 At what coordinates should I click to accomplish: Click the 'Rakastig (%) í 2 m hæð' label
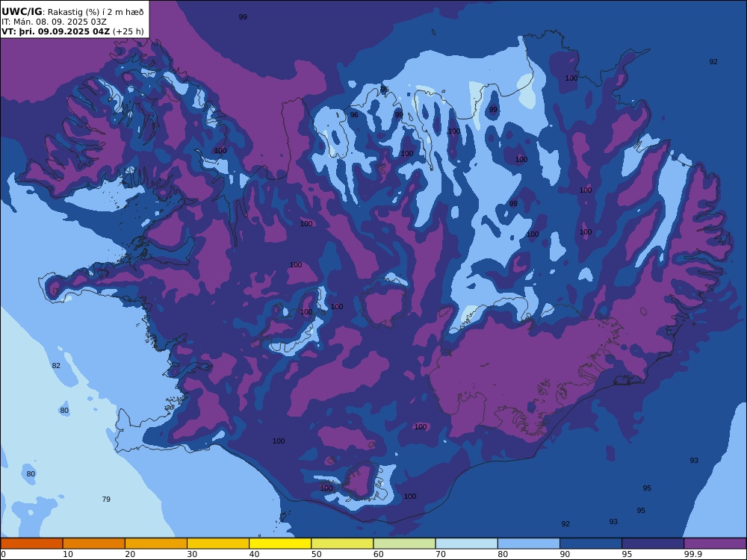[96, 12]
